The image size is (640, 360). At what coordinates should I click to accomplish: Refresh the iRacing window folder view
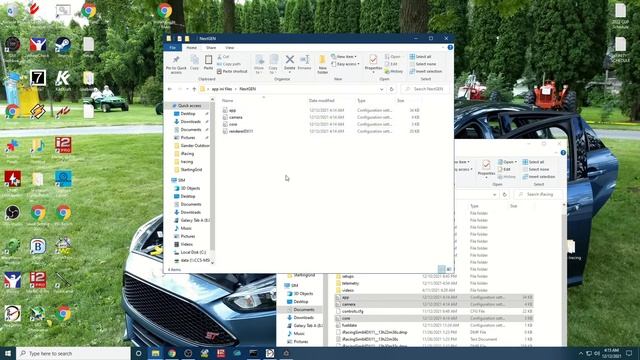point(504,195)
